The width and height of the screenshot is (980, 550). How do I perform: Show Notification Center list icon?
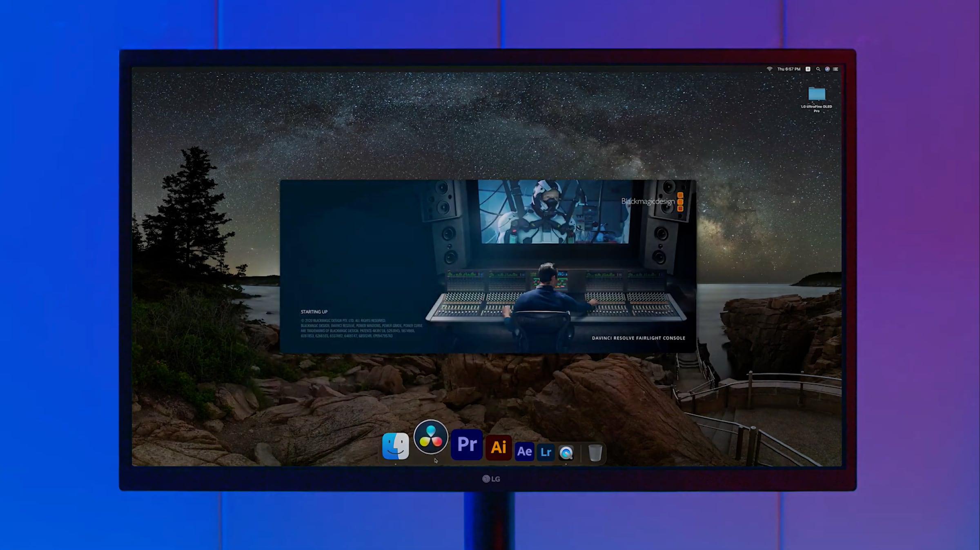click(x=835, y=69)
